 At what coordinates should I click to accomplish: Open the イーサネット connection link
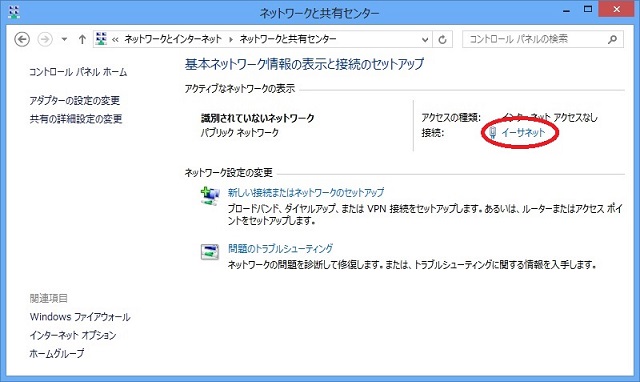523,132
